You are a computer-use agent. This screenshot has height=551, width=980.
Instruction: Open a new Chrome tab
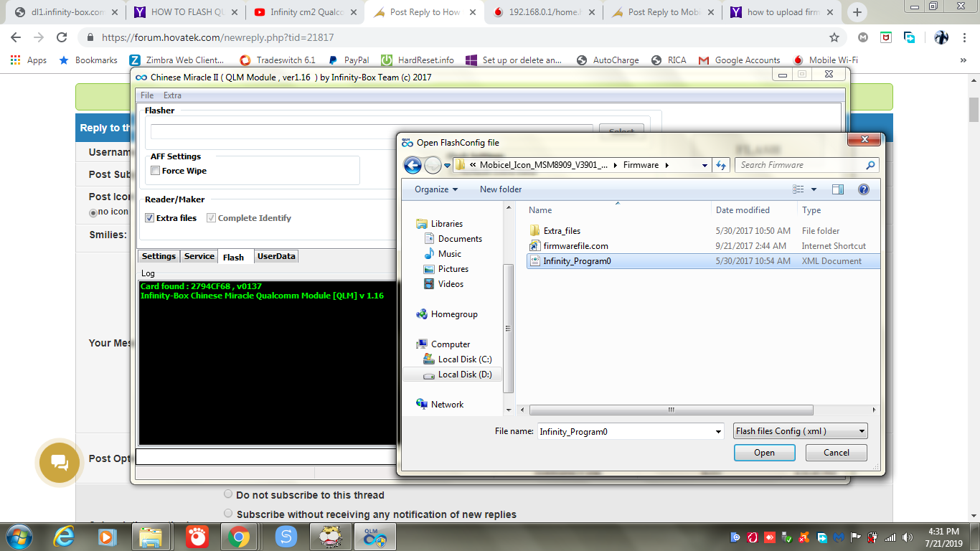857,12
